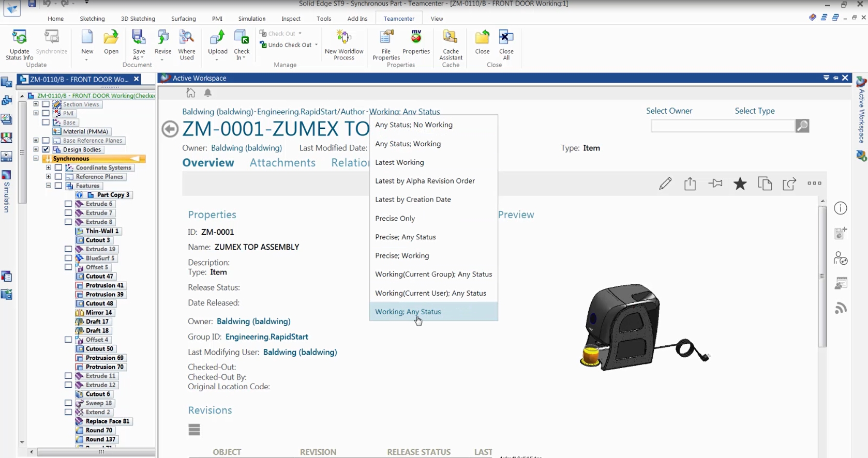Switch to the Attachments tab

tap(282, 163)
